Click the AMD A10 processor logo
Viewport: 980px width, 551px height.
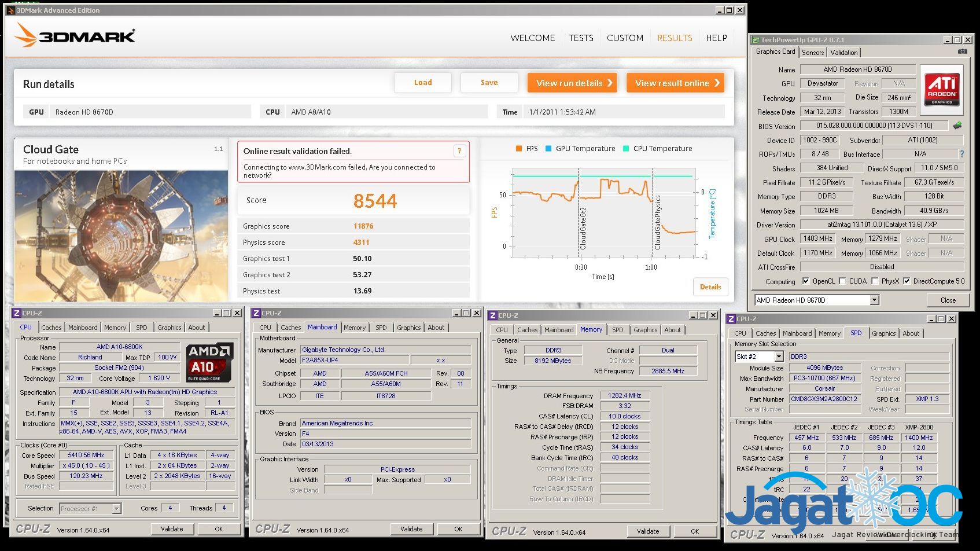click(210, 362)
